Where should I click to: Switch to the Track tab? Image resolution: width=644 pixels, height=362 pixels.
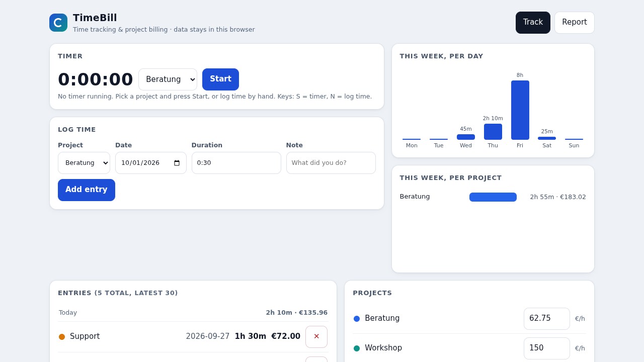click(x=533, y=23)
